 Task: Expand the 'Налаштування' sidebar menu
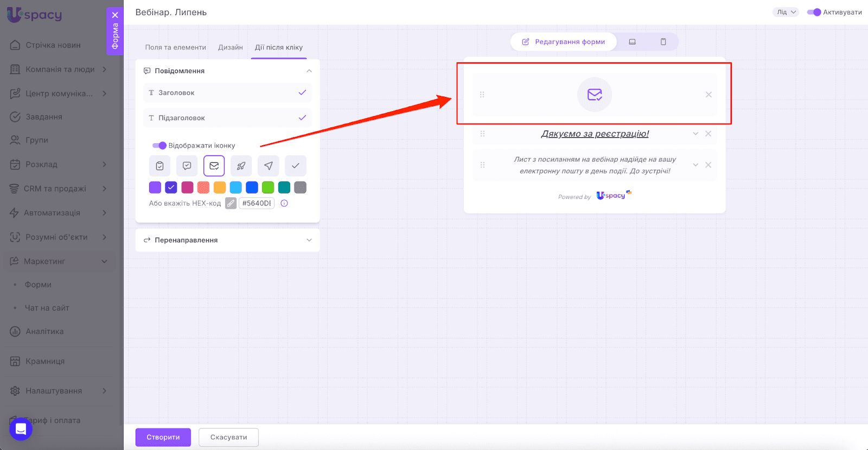pyautogui.click(x=105, y=391)
